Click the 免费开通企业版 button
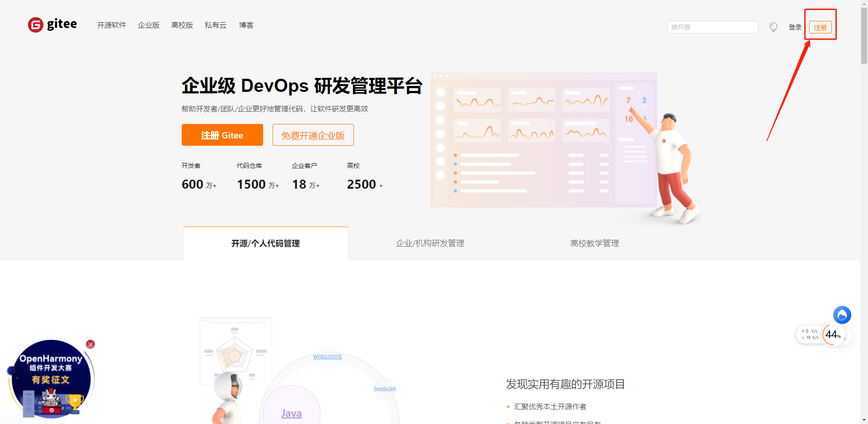The height and width of the screenshot is (424, 868). 313,135
